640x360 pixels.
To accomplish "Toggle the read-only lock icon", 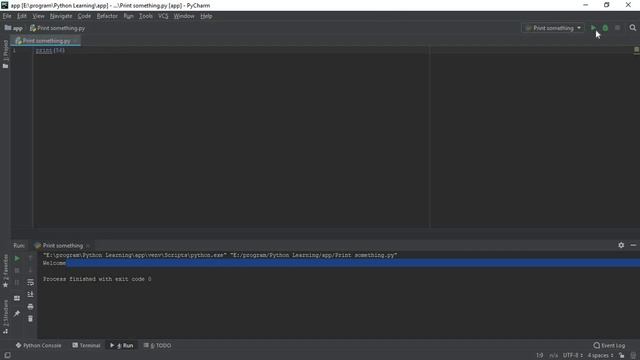I will (622, 356).
